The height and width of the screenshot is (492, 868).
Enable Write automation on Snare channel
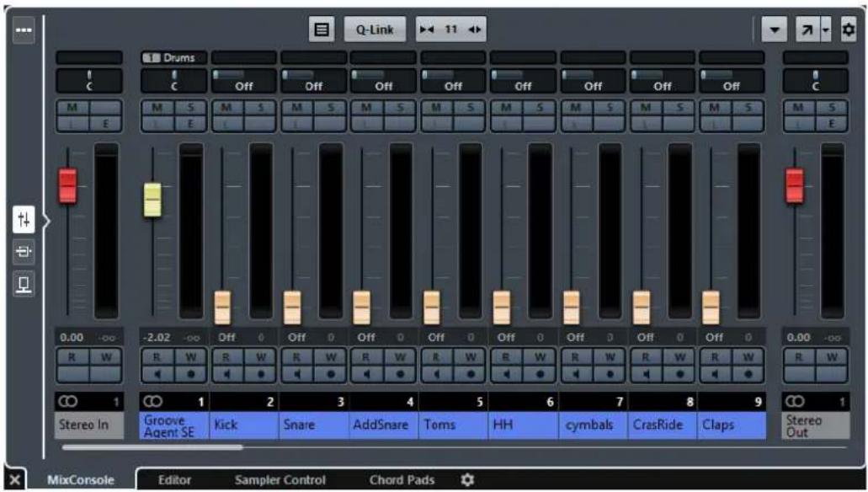point(331,357)
